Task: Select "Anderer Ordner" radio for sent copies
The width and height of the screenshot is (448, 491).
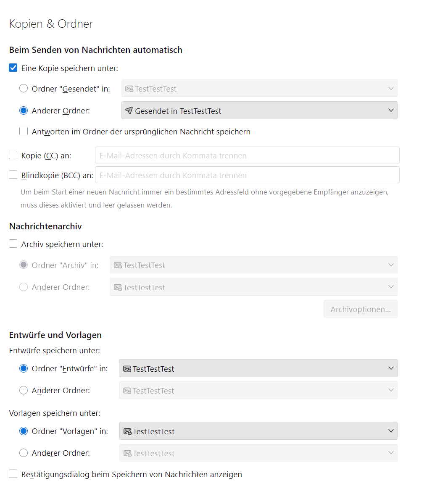Action: [24, 110]
